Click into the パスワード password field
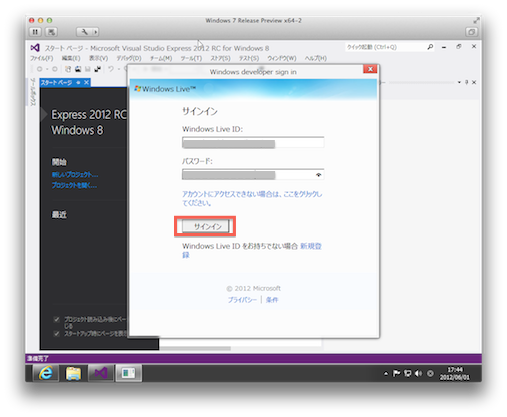This screenshot has width=507, height=417. (253, 175)
